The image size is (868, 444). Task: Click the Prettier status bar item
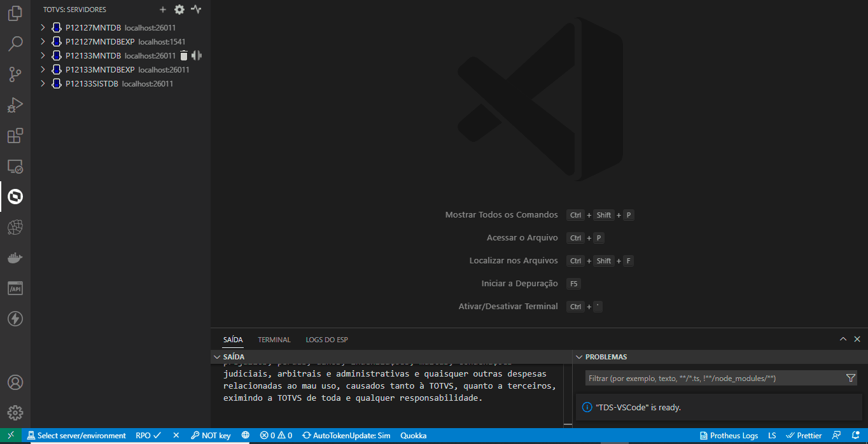pyautogui.click(x=804, y=436)
